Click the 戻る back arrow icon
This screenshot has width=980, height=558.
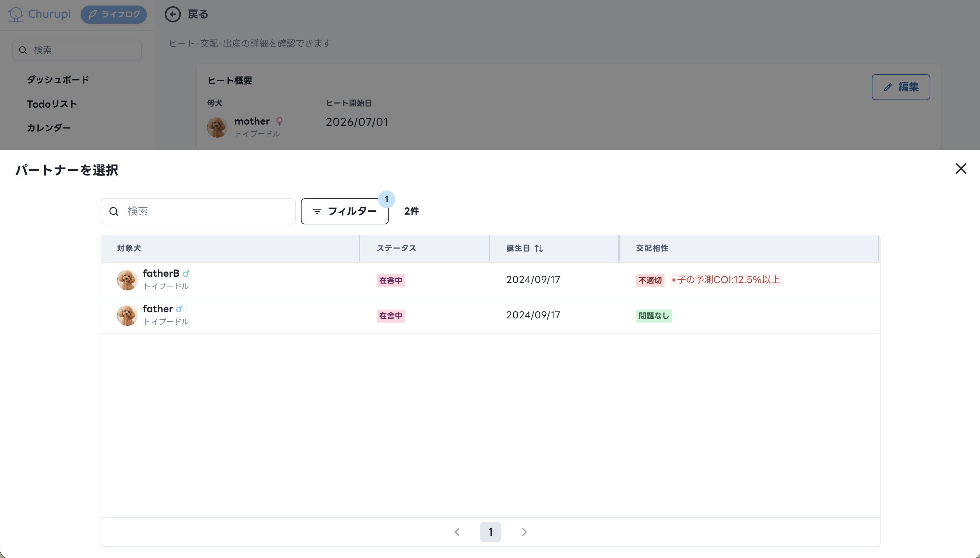point(173,15)
